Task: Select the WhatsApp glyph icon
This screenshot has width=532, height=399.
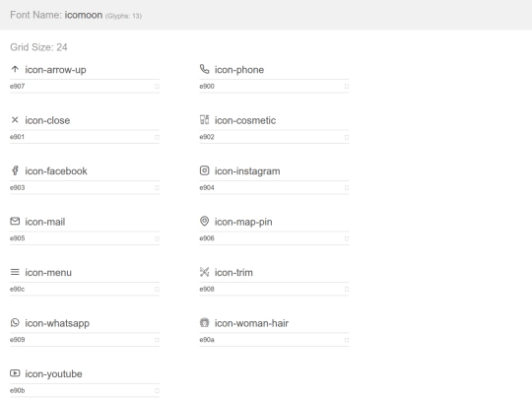Action: pyautogui.click(x=15, y=322)
